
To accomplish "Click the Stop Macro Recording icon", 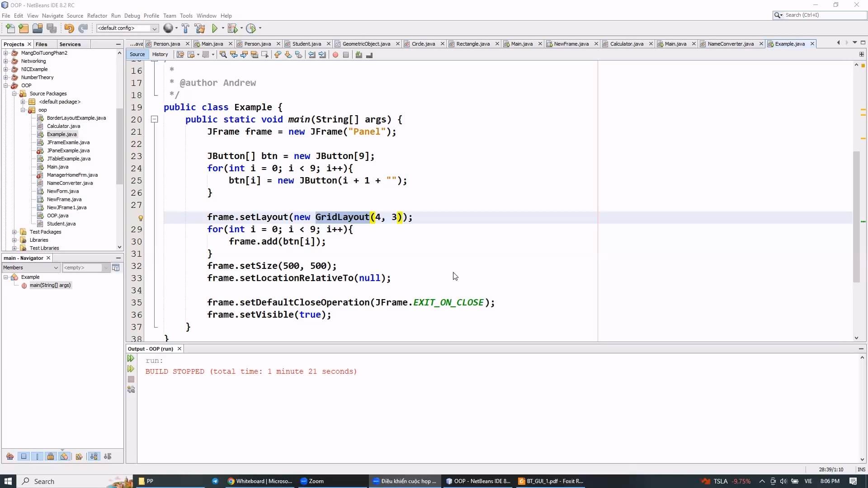I will (x=346, y=55).
